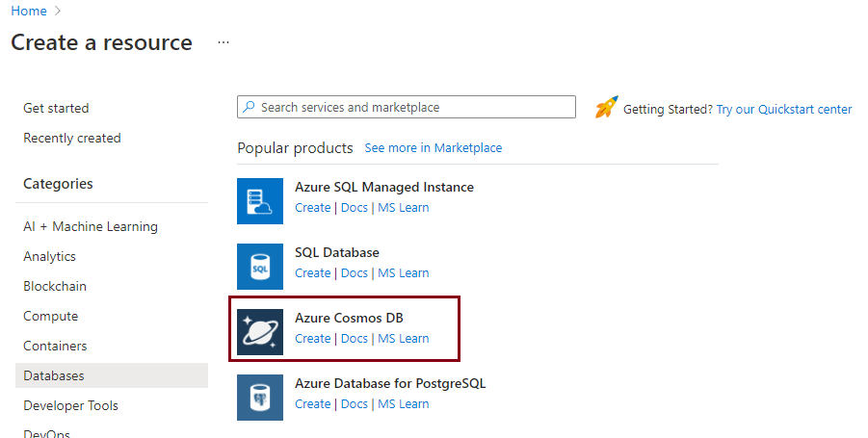
Task: Choose the Blockchain category
Action: tap(55, 287)
